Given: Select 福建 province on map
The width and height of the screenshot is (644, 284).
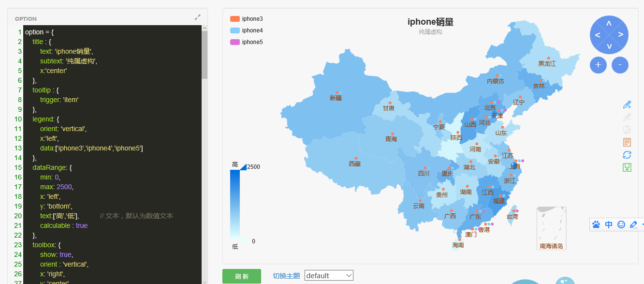Looking at the screenshot, I should [x=498, y=201].
